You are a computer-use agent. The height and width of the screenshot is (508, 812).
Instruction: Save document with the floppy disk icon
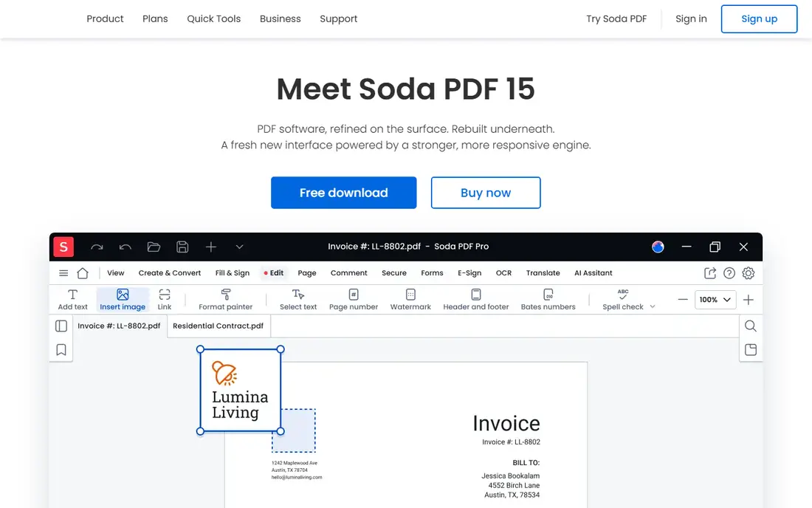182,247
